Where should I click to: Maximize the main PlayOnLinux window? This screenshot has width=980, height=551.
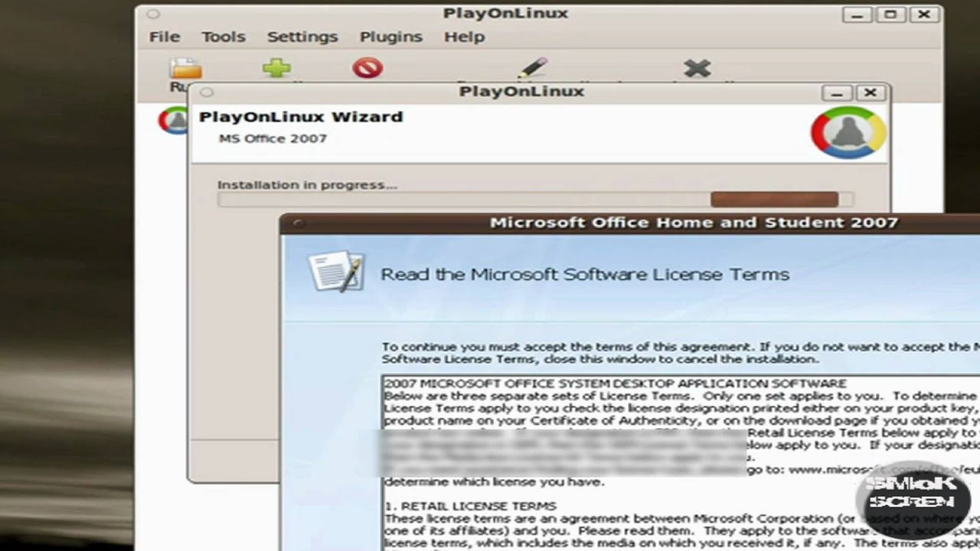[x=890, y=15]
